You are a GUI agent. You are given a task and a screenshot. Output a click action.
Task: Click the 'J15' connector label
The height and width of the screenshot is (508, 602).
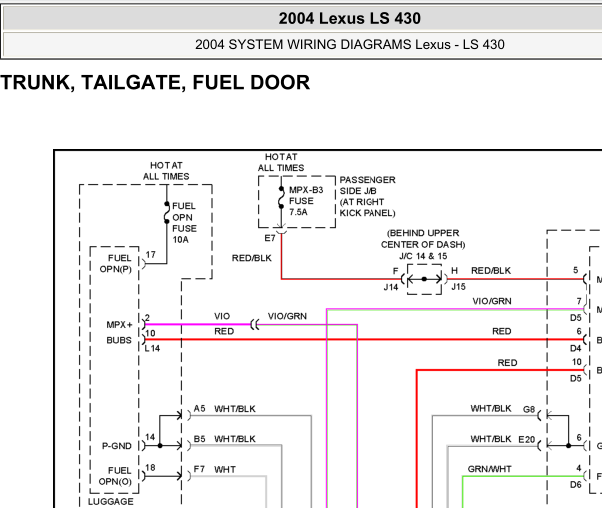click(x=458, y=286)
